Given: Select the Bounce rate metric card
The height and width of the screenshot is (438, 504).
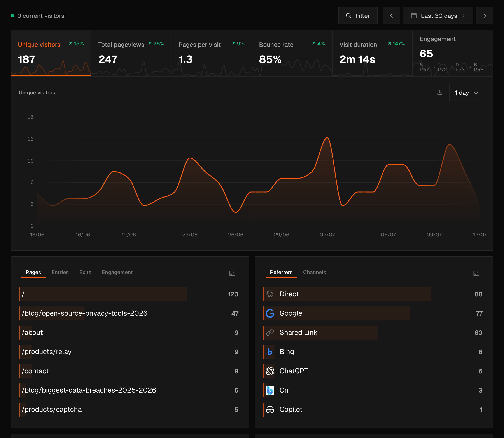Looking at the screenshot, I should [292, 53].
